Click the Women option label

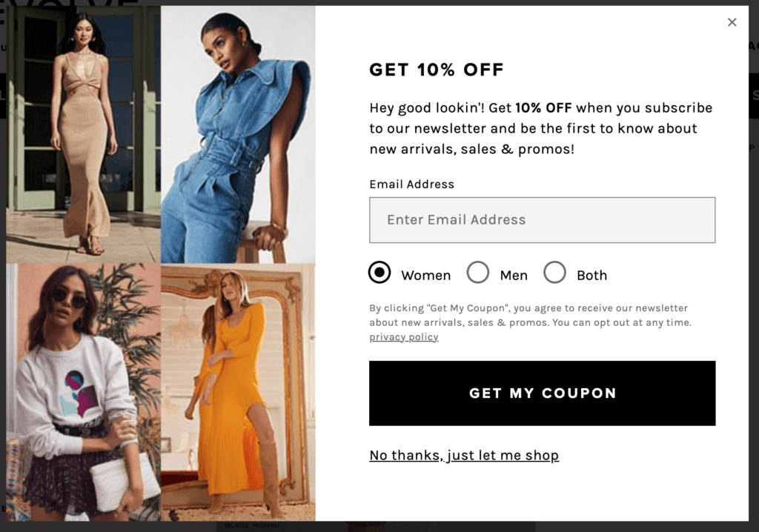click(x=426, y=276)
